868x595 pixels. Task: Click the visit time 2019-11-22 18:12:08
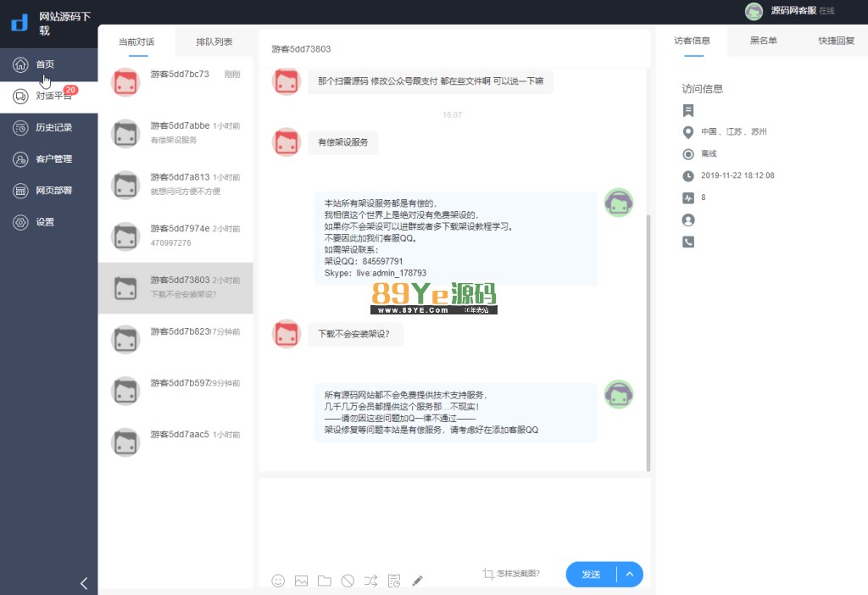(738, 175)
